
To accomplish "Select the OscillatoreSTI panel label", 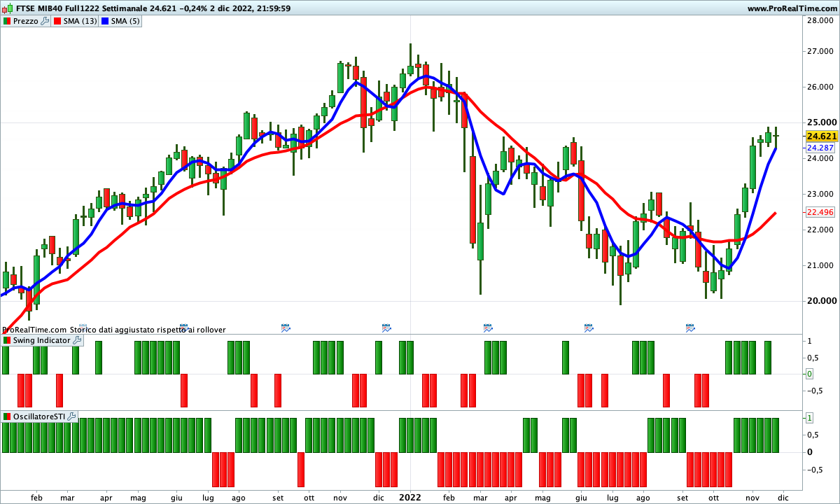I will click(39, 416).
